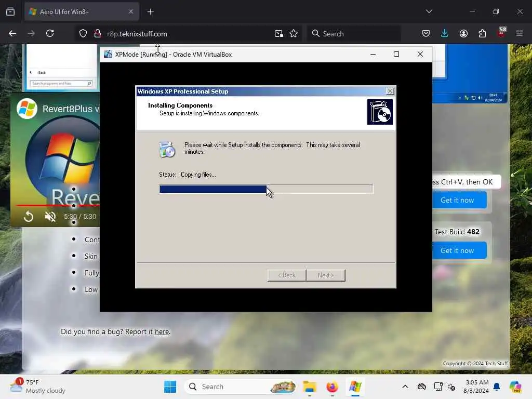Click the video red progress bar
532x399 pixels.
point(58,205)
